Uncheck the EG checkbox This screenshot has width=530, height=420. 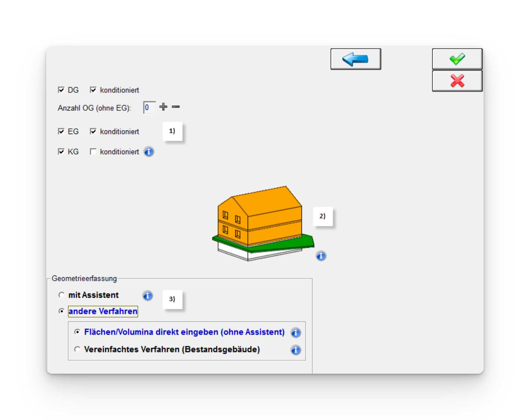(61, 131)
